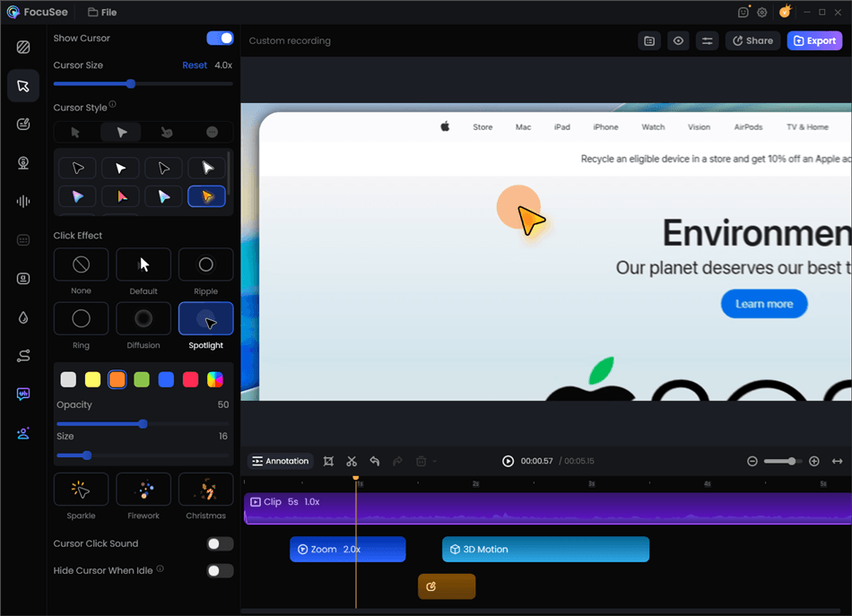Open the preview eye icon in top bar
The image size is (852, 616).
(678, 40)
